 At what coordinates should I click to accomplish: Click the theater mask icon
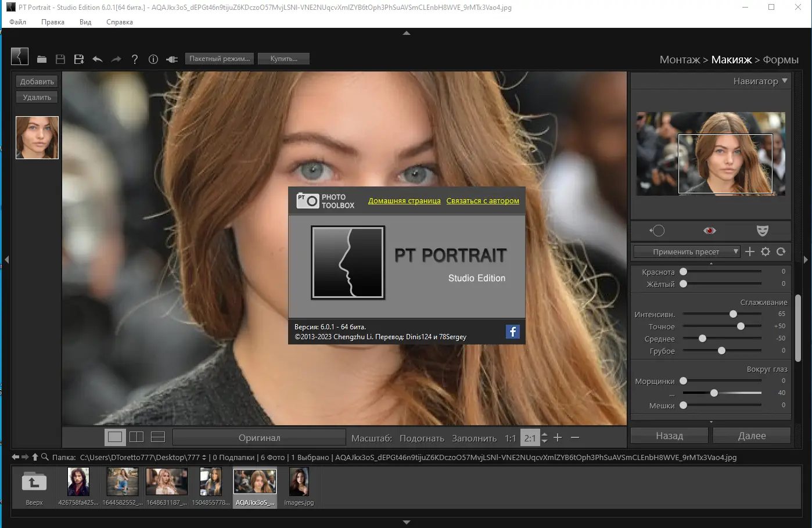pyautogui.click(x=763, y=231)
